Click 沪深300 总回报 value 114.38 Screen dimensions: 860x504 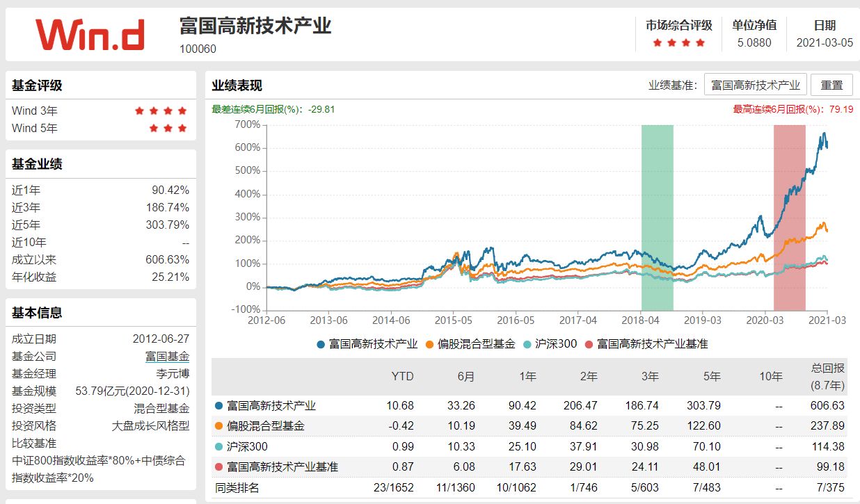point(827,446)
